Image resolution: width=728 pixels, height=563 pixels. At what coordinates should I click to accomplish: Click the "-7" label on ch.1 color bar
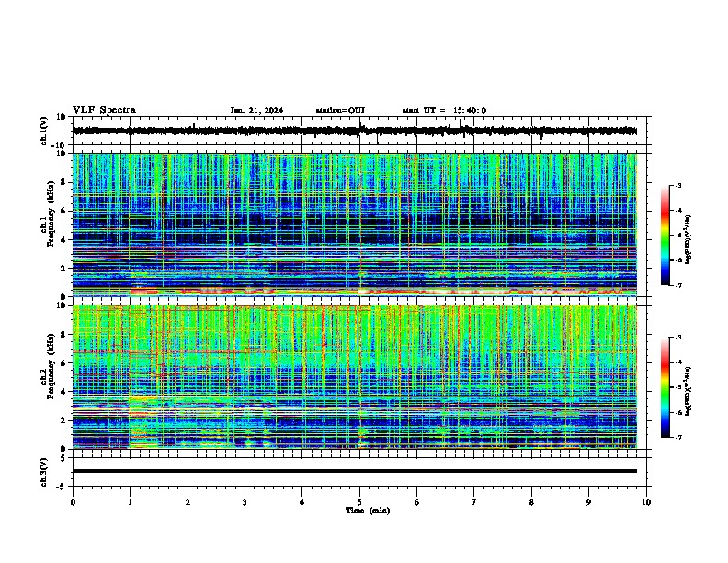click(x=678, y=285)
